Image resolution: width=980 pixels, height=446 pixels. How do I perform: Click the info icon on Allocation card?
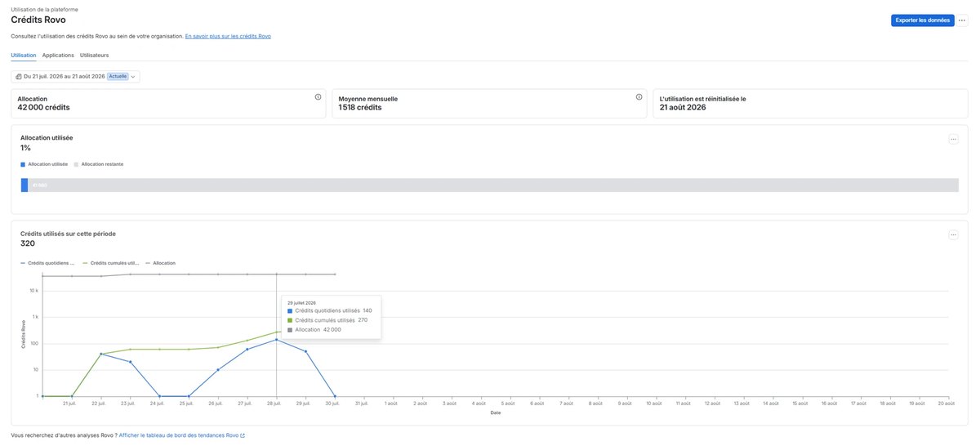[318, 97]
